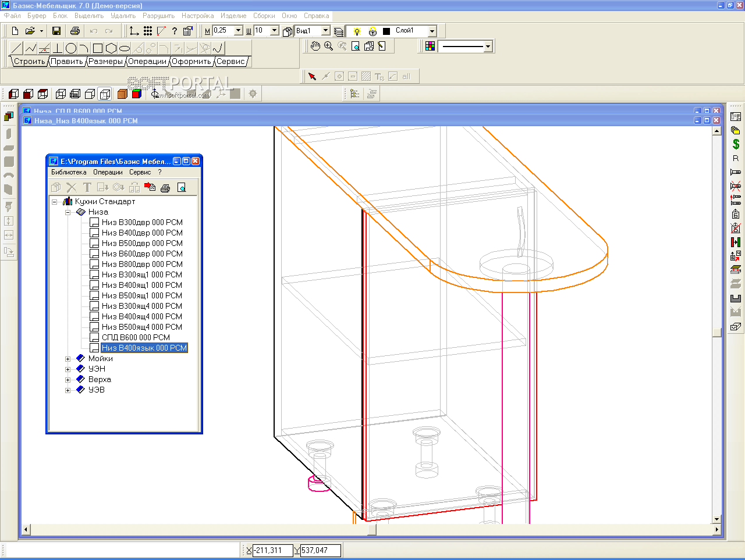745x560 pixels.
Task: Select the polyline drawing tool
Action: tap(30, 48)
